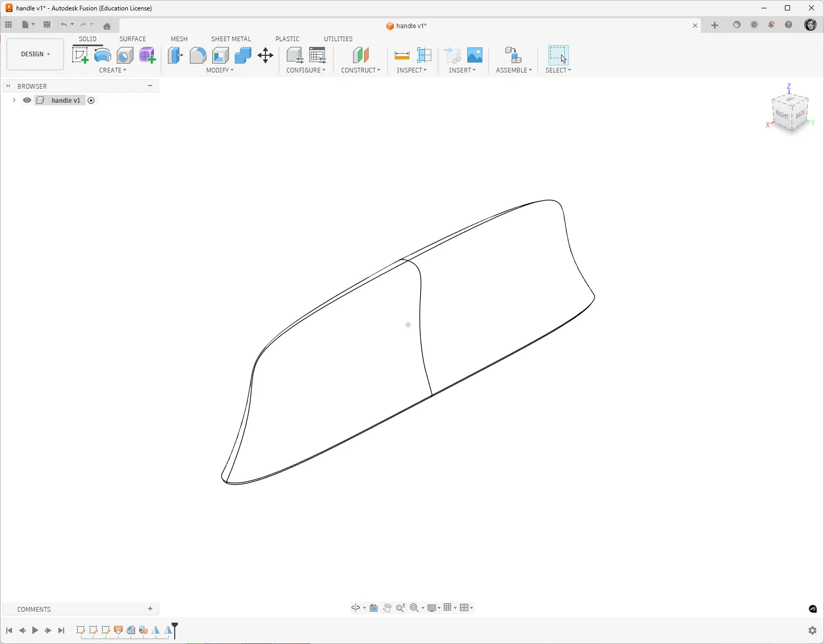Select the Press Pull tool
The image size is (824, 644).
175,55
